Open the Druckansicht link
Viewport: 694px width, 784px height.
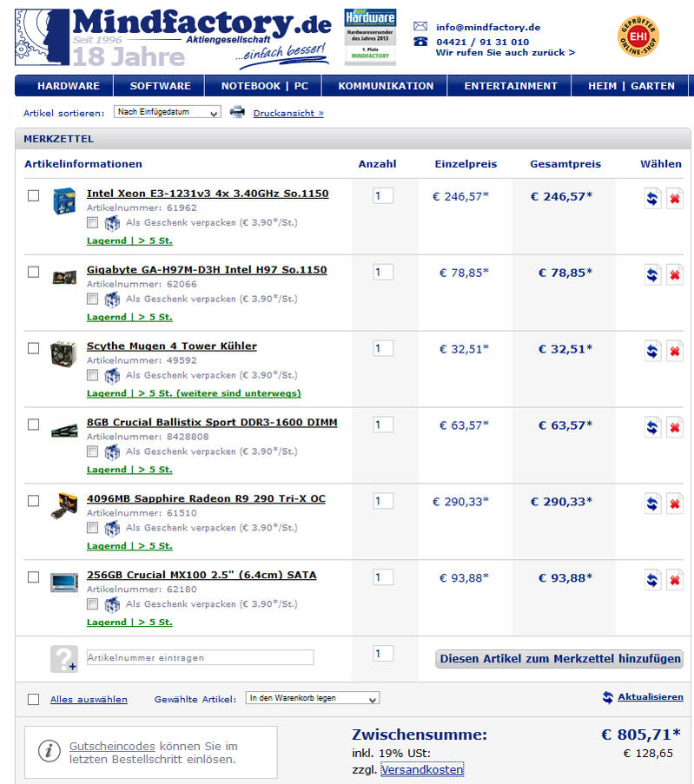click(x=288, y=114)
